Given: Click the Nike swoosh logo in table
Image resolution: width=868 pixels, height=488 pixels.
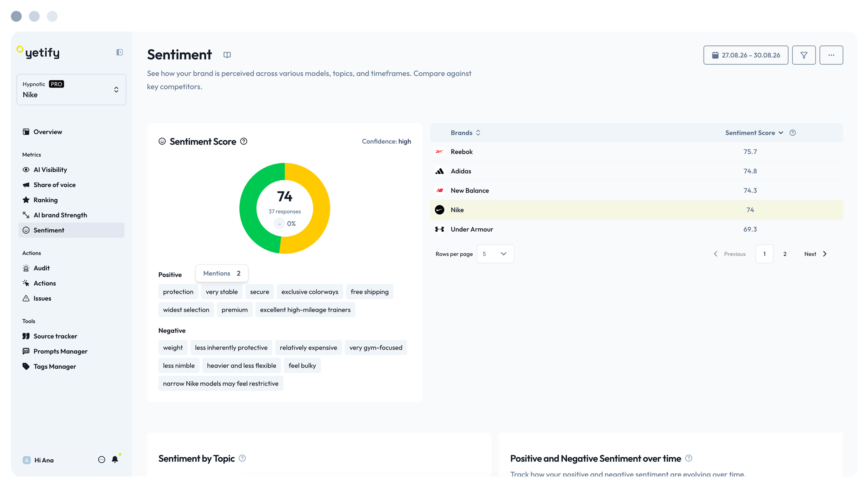Looking at the screenshot, I should (439, 210).
